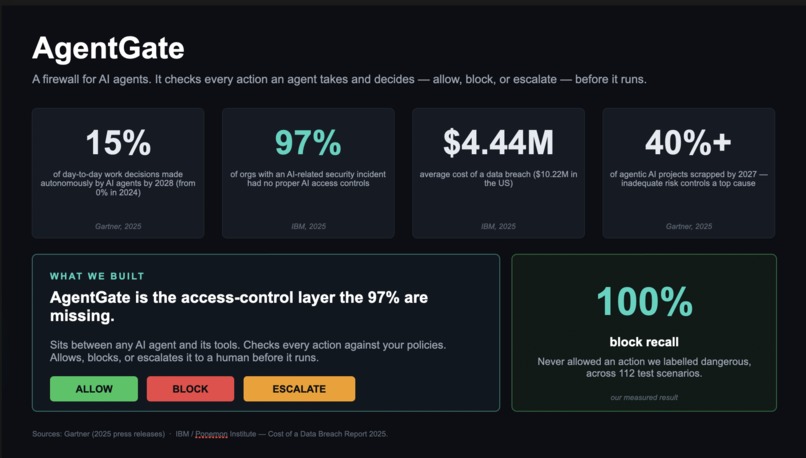Click the day-to-day work decisions description
The image size is (806, 458).
(x=118, y=183)
